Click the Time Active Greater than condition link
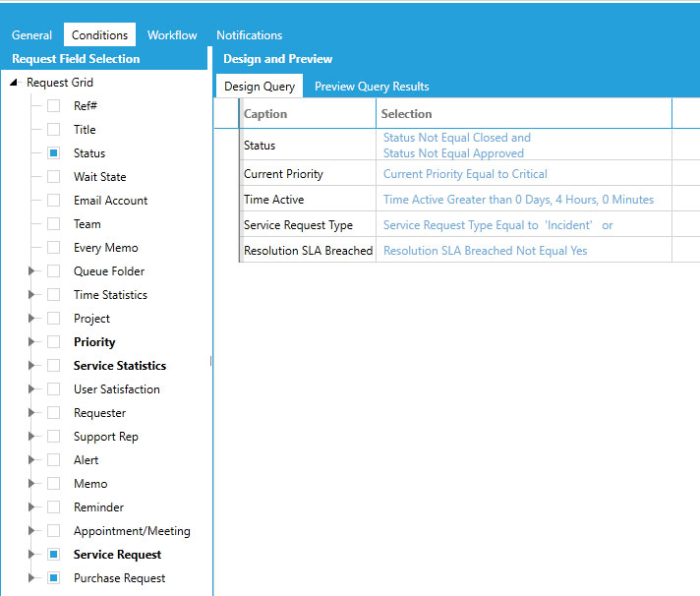 pyautogui.click(x=518, y=200)
